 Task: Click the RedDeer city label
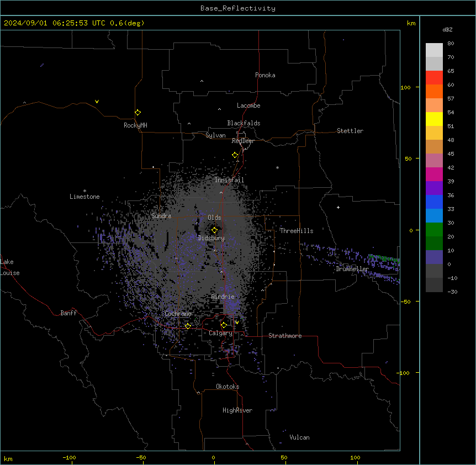point(243,141)
